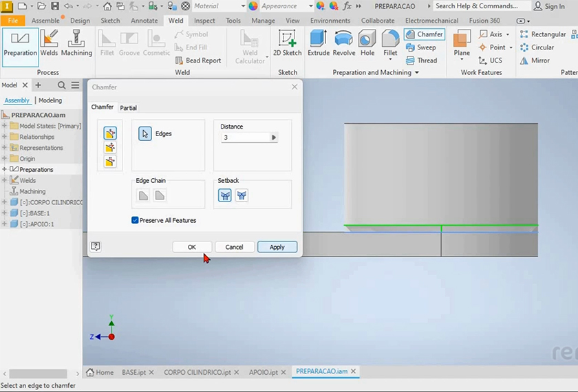
Task: Select the Machining process icon
Action: [76, 43]
